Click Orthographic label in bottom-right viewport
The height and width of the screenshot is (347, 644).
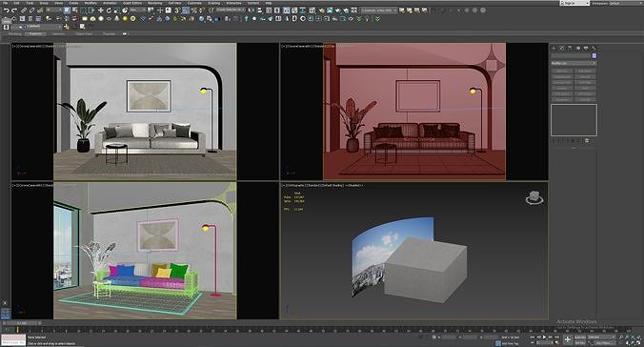click(x=296, y=186)
